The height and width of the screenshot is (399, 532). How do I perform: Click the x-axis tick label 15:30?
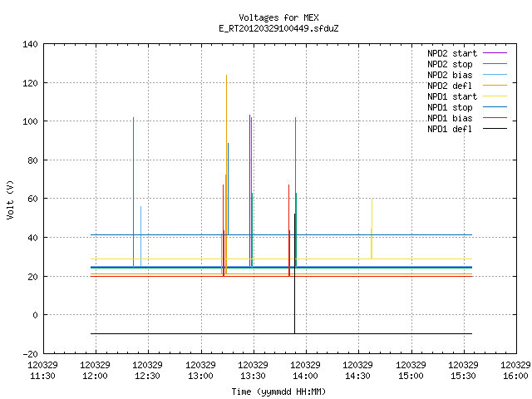pos(463,376)
